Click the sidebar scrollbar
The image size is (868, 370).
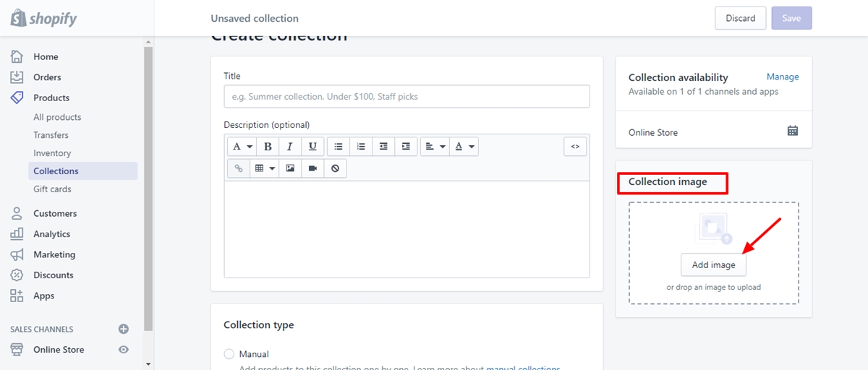tap(148, 188)
